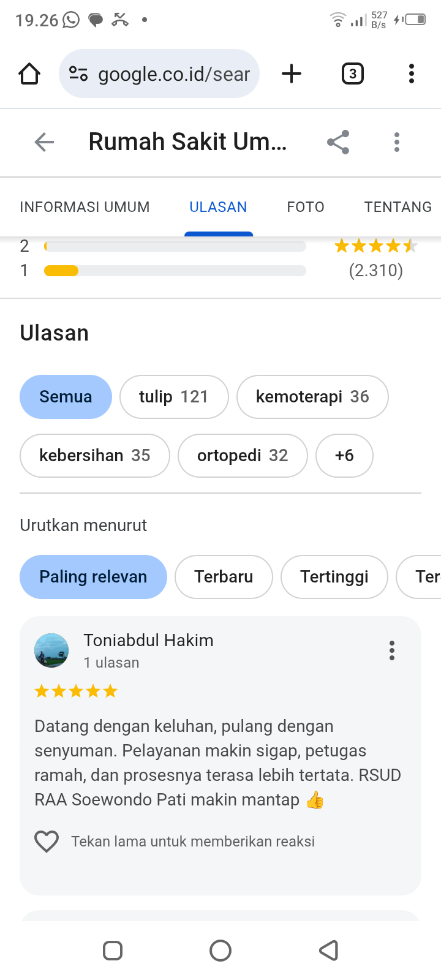
Task: Sort reviews by Tertinggi
Action: tap(334, 577)
